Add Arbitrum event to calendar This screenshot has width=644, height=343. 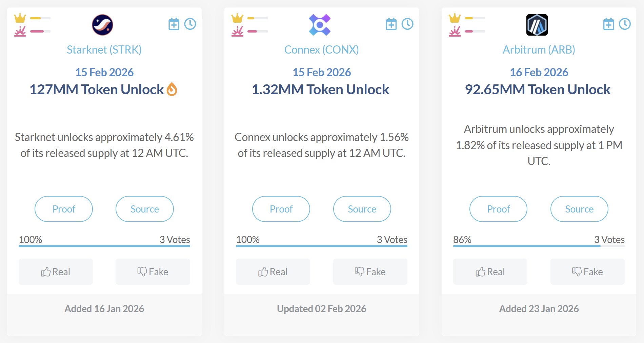pos(608,24)
